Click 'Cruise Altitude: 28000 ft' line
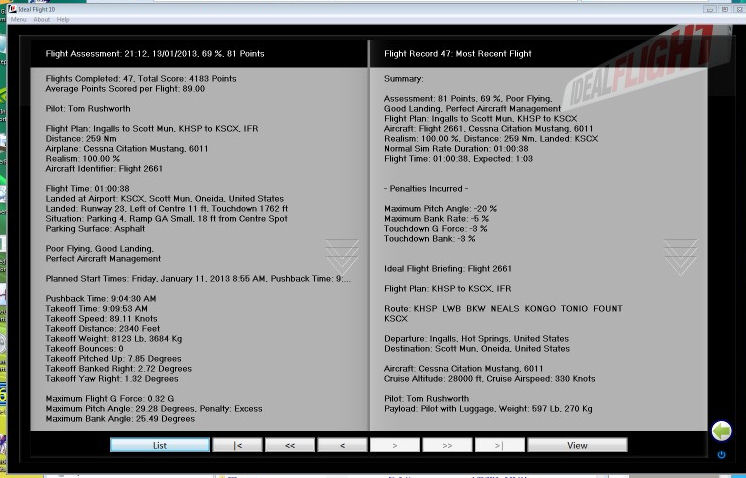Image resolution: width=746 pixels, height=478 pixels. [490, 379]
